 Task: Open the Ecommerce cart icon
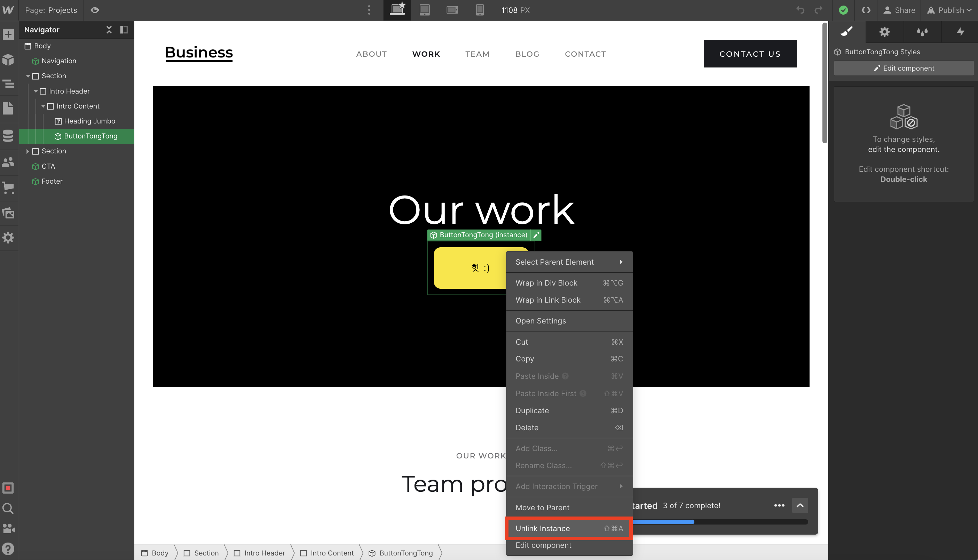tap(8, 188)
